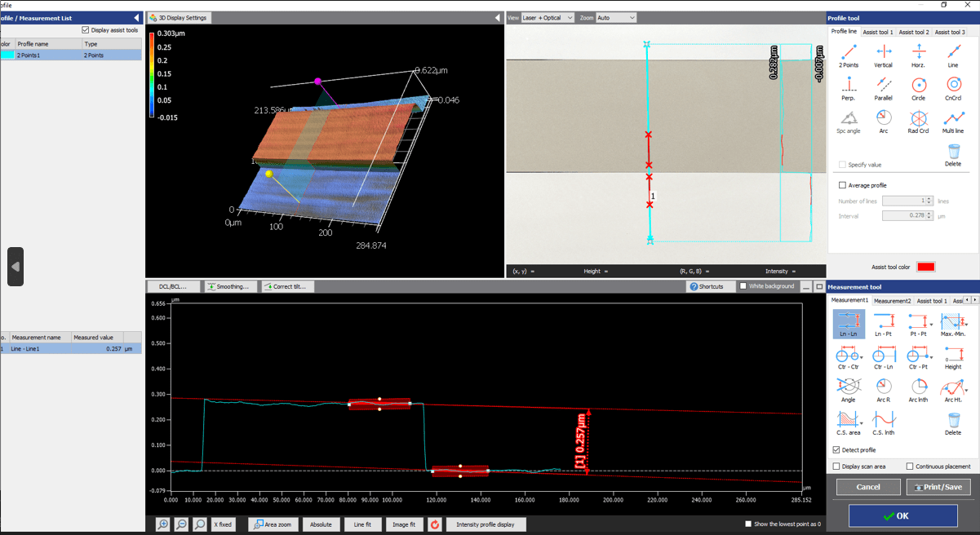Open the Measurement2 tab
Viewport: 980px width, 535px height.
(895, 299)
